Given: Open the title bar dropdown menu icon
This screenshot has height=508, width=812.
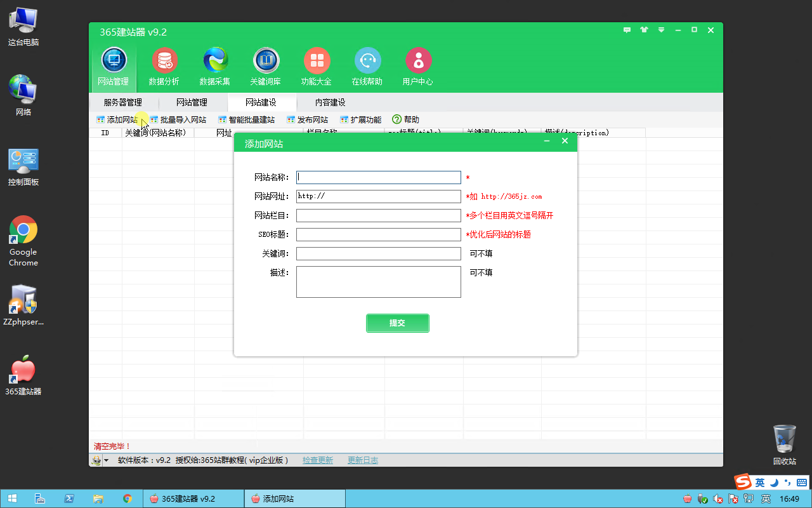Looking at the screenshot, I should [661, 30].
